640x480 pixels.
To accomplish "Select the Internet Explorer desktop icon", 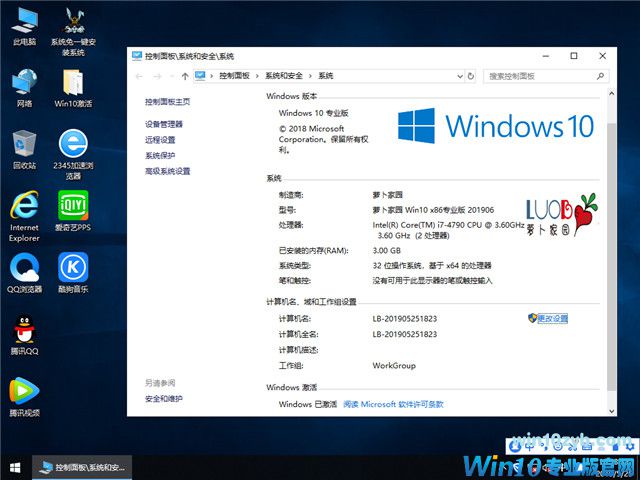I will coord(24,216).
